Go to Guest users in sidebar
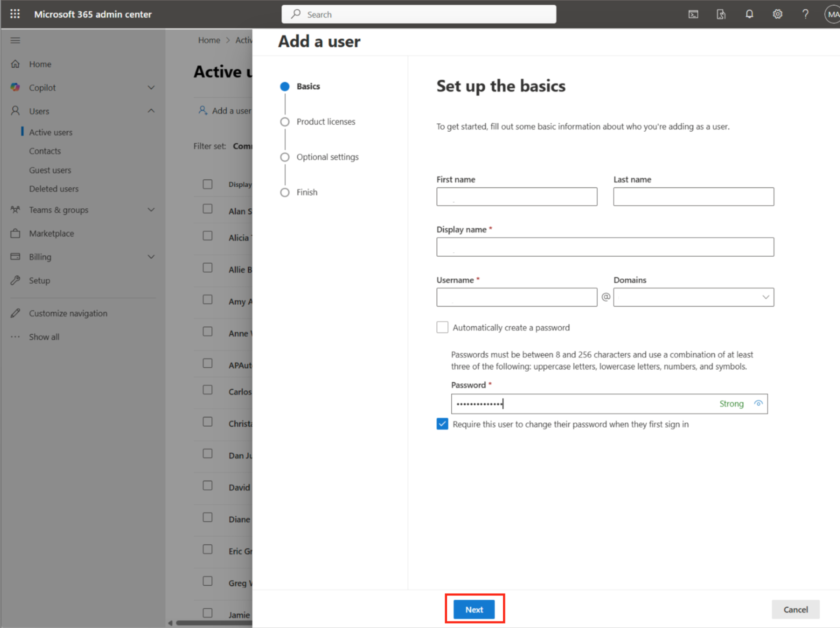 (50, 170)
